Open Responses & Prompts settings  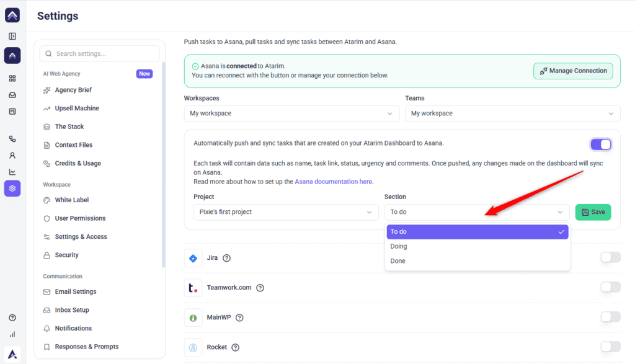pos(87,347)
